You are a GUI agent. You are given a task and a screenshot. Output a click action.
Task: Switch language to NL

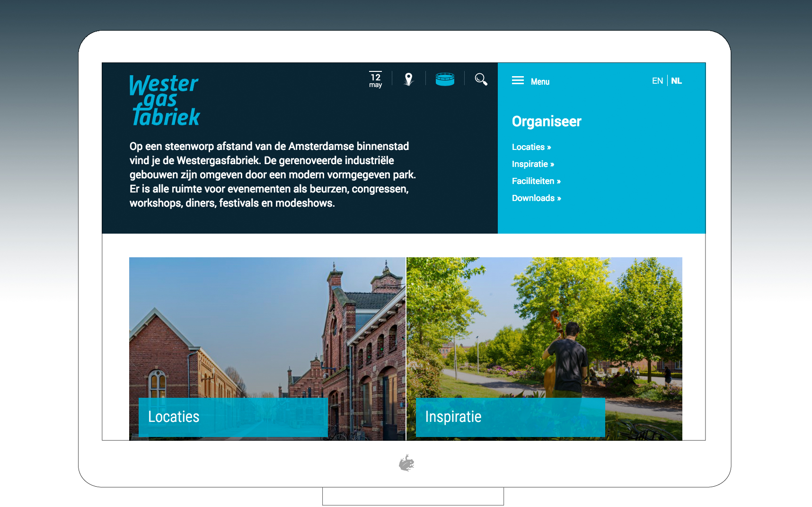click(x=676, y=81)
